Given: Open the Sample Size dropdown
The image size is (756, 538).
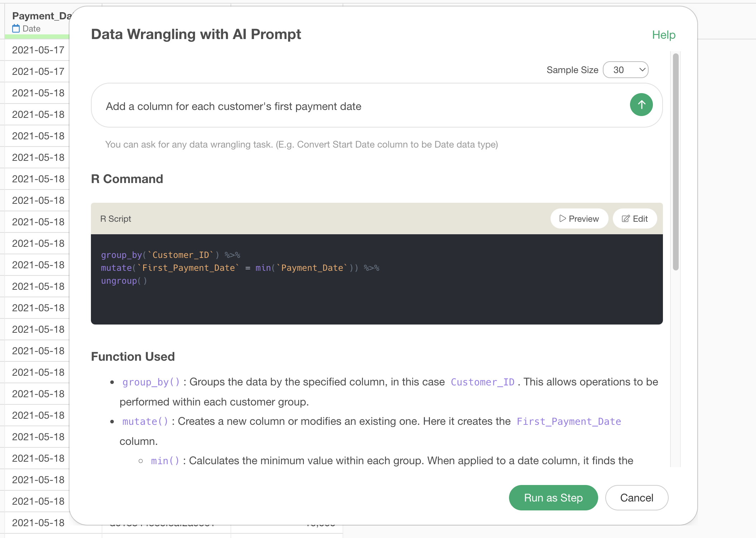Looking at the screenshot, I should tap(625, 70).
